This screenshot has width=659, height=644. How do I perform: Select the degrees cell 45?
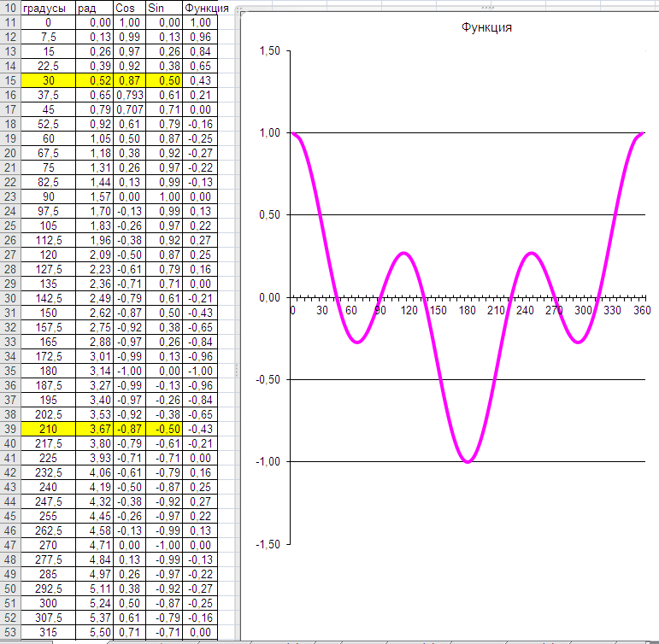[x=49, y=109]
